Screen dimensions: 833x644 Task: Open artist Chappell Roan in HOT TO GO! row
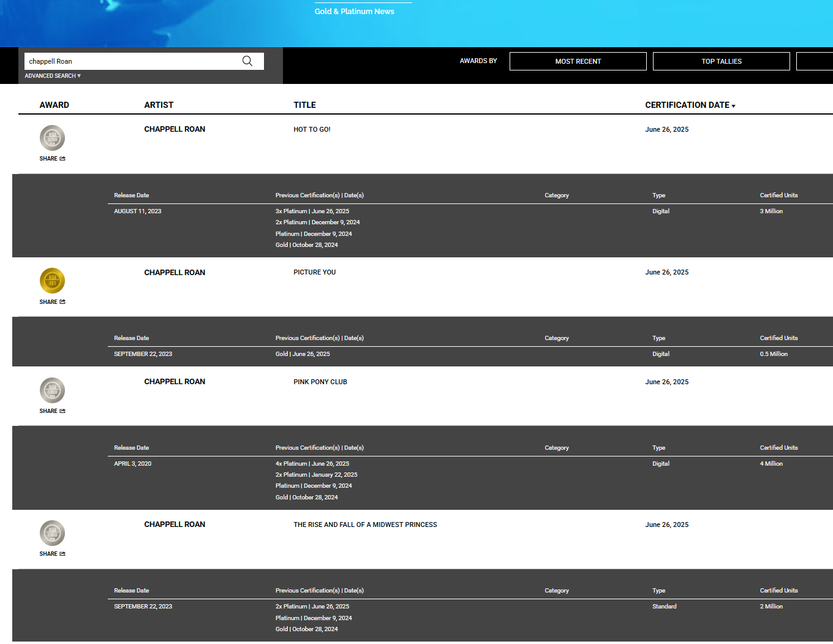click(175, 129)
